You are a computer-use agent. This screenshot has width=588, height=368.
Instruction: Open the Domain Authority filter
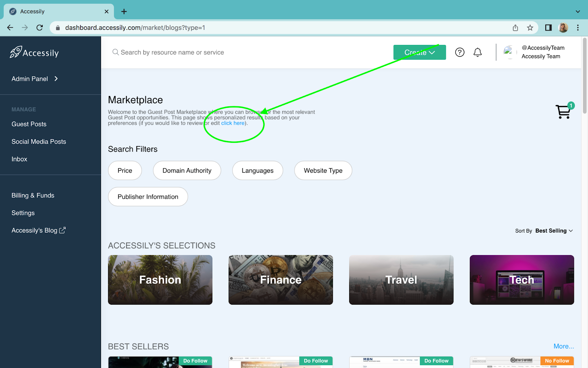pos(187,170)
